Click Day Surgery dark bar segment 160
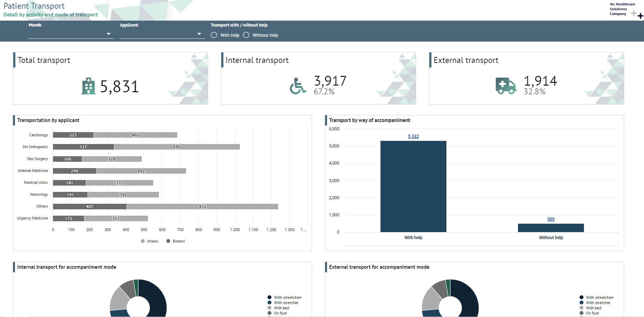Viewport: 644px width, 317px height. tap(67, 159)
